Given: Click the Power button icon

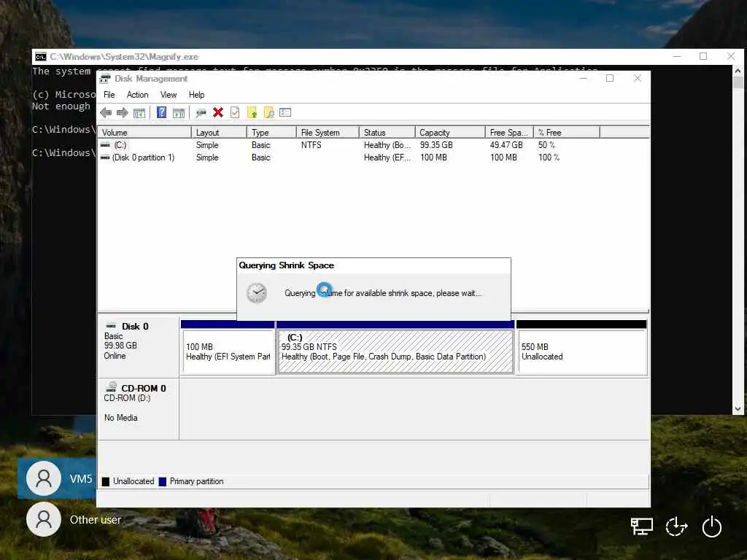Looking at the screenshot, I should pyautogui.click(x=712, y=526).
